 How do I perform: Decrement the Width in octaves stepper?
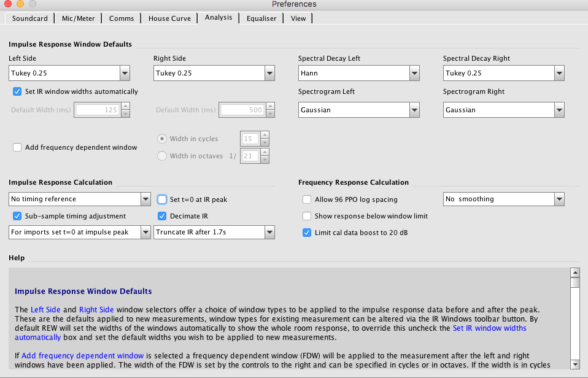pyautogui.click(x=265, y=160)
